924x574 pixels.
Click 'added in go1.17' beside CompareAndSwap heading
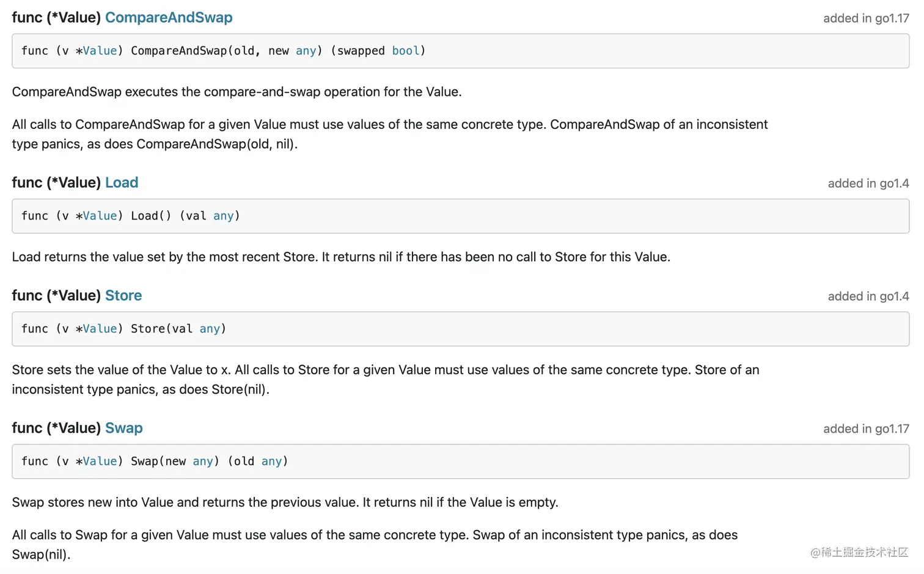pos(866,18)
